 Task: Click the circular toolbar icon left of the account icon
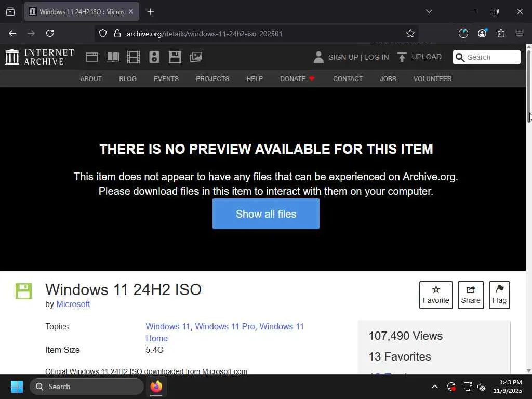(x=463, y=33)
